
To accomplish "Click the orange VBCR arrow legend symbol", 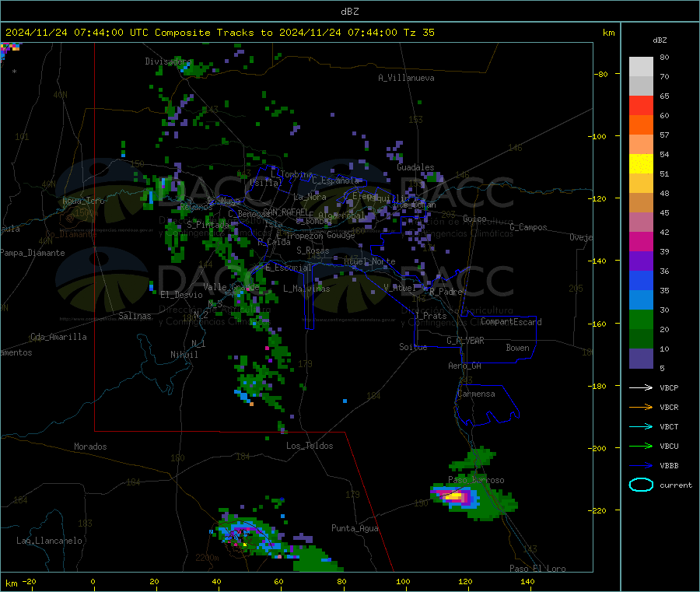I will point(641,407).
